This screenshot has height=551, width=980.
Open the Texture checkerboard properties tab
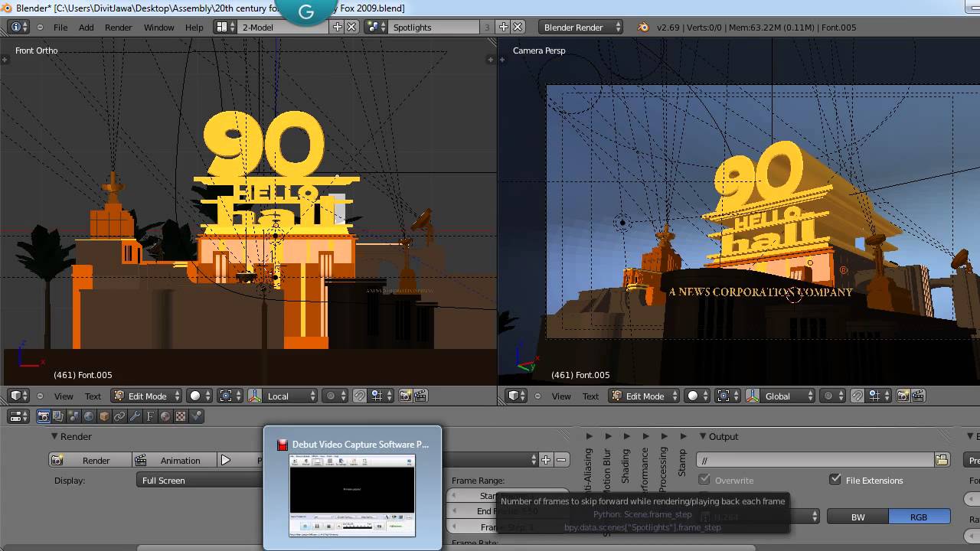click(x=181, y=416)
